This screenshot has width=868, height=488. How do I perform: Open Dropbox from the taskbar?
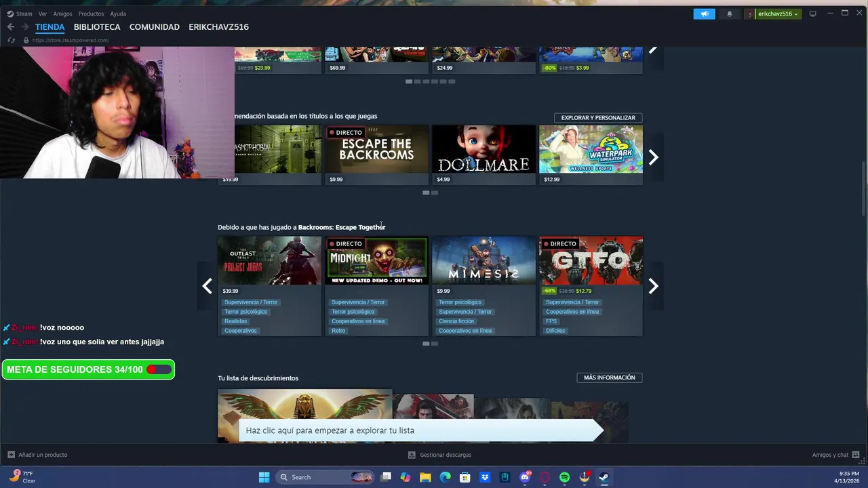point(485,477)
